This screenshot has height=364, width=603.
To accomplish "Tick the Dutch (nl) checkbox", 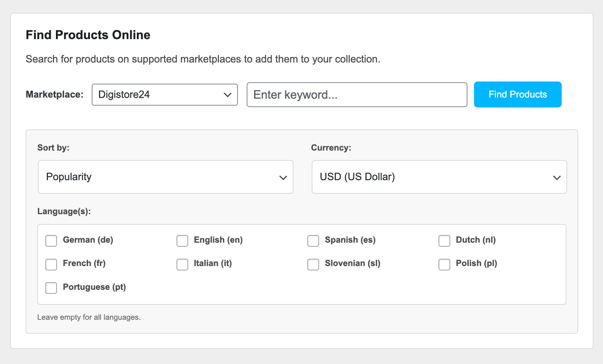I will pyautogui.click(x=444, y=241).
